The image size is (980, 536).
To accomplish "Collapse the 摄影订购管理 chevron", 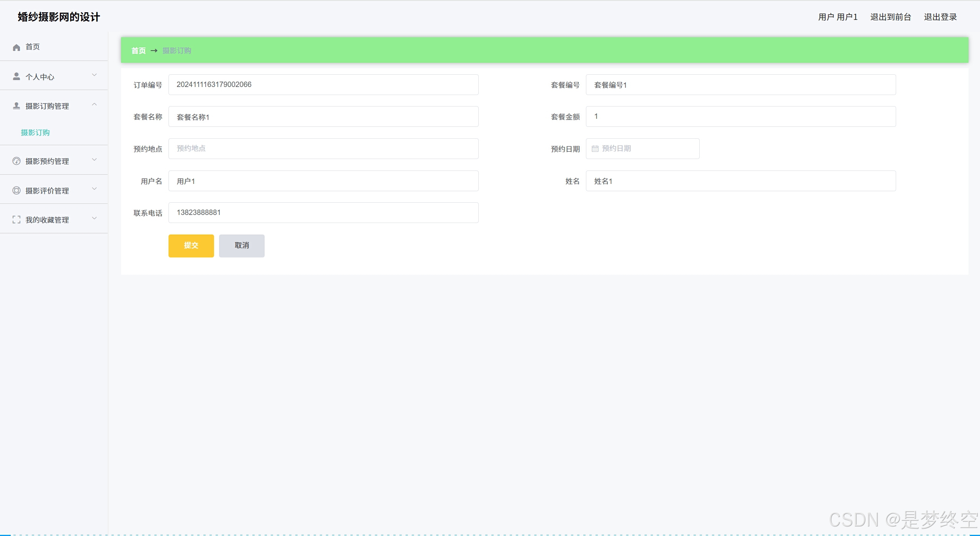I will (94, 105).
